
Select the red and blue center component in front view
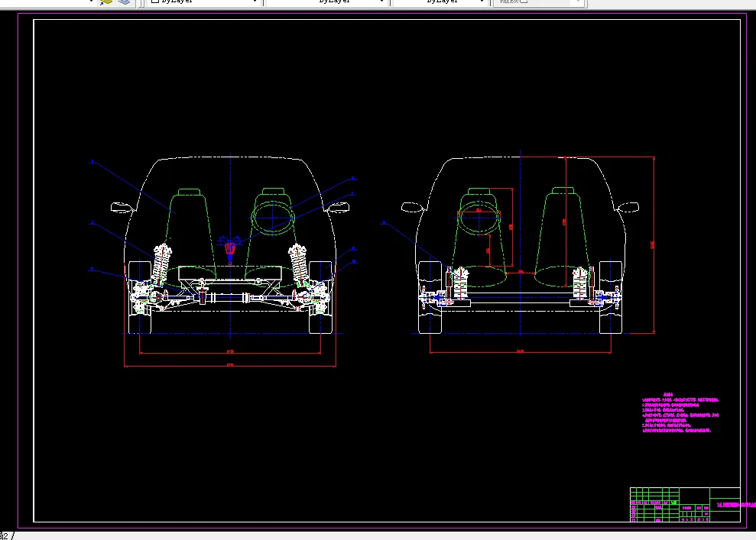pos(230,251)
